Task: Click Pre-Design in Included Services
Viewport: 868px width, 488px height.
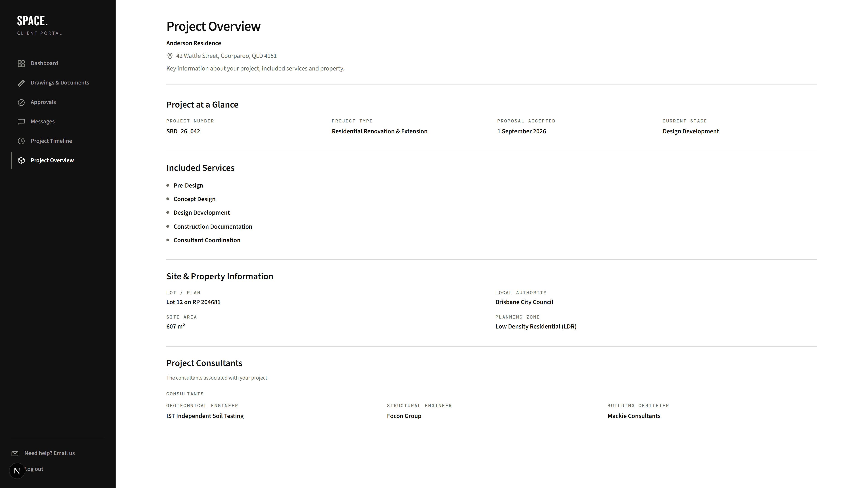Action: coord(188,185)
